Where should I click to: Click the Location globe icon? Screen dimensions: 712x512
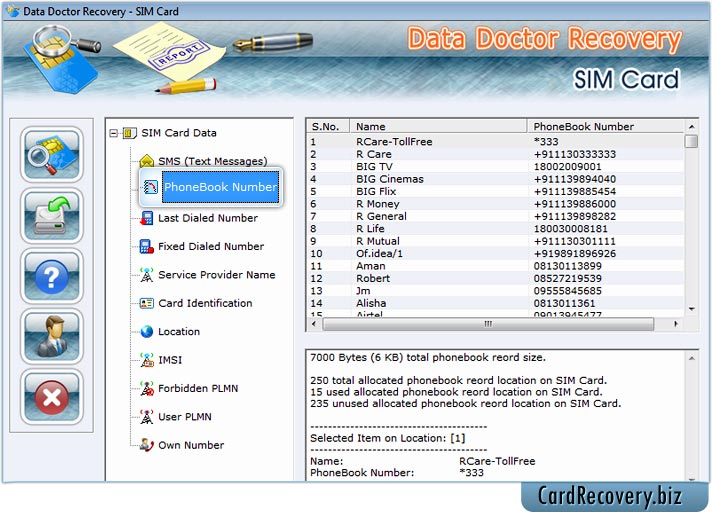[x=147, y=332]
